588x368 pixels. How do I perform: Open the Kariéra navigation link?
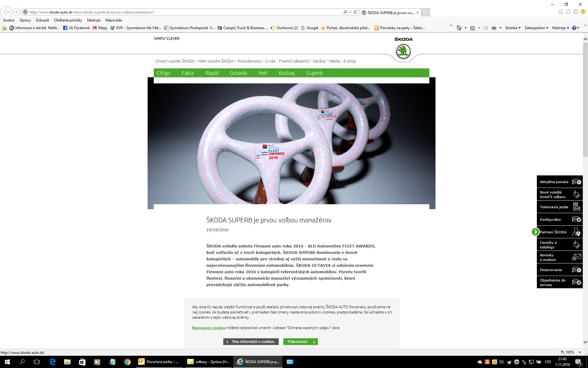[319, 61]
